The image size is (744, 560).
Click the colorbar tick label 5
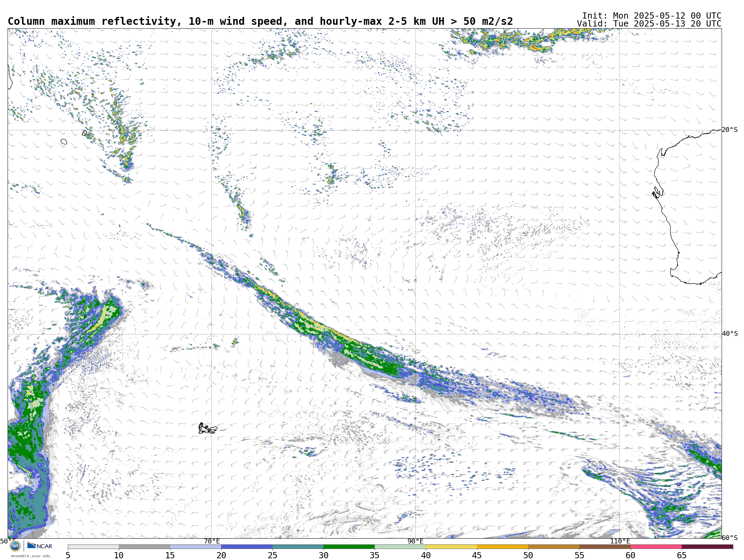click(x=68, y=556)
